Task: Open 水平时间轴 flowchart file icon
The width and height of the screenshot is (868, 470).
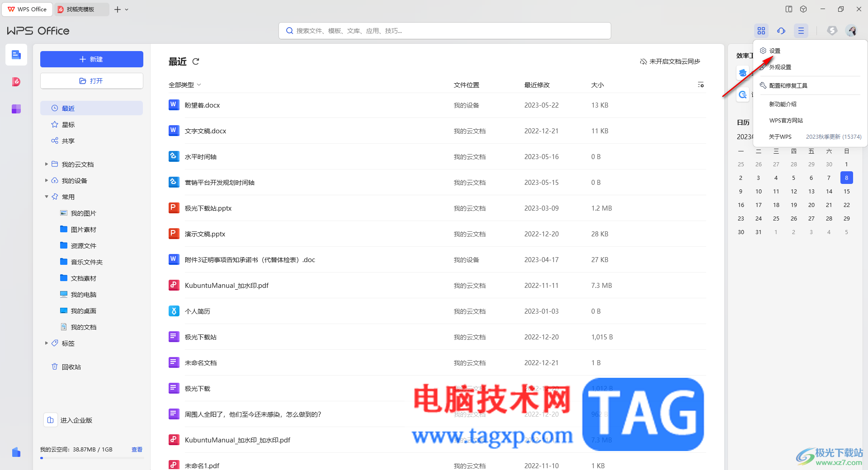Action: pos(174,156)
